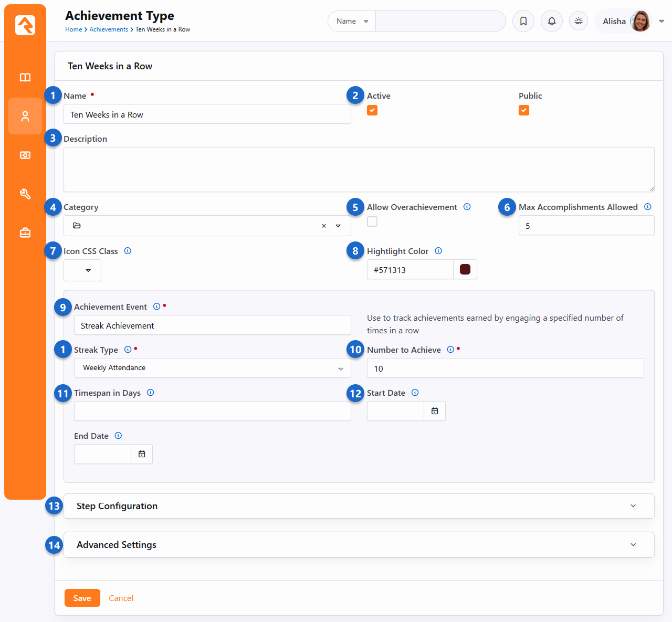The height and width of the screenshot is (622, 672).
Task: Click the highlight color swatch
Action: coord(465,269)
